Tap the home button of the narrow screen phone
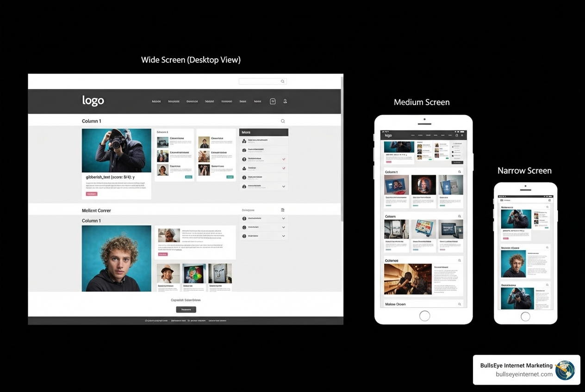This screenshot has height=392, width=585. [x=525, y=317]
